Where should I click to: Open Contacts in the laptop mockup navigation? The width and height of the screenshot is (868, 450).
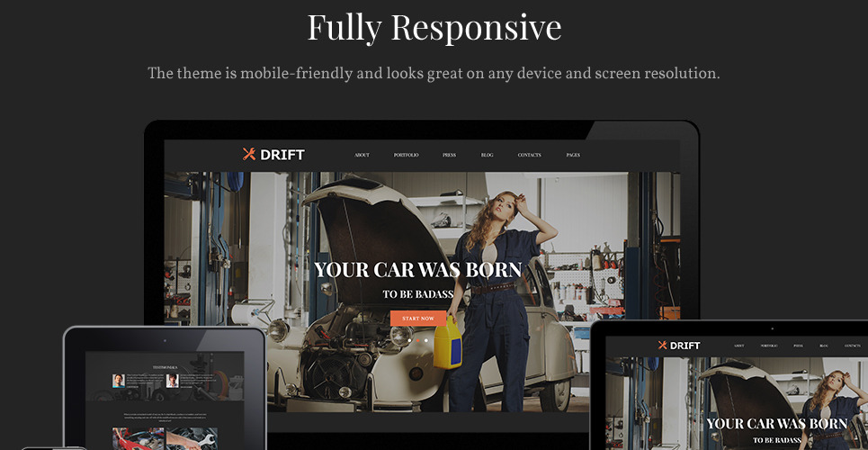click(x=852, y=346)
